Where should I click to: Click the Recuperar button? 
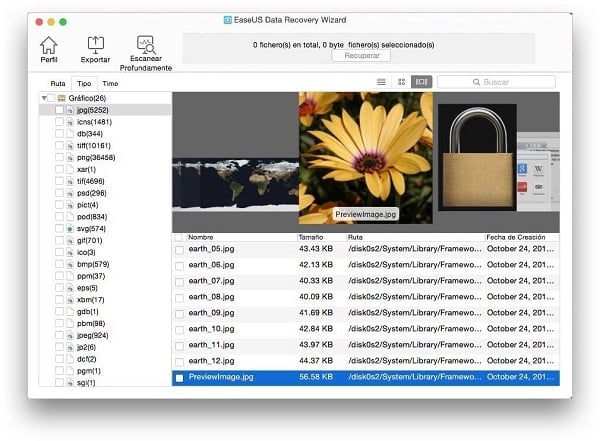362,56
